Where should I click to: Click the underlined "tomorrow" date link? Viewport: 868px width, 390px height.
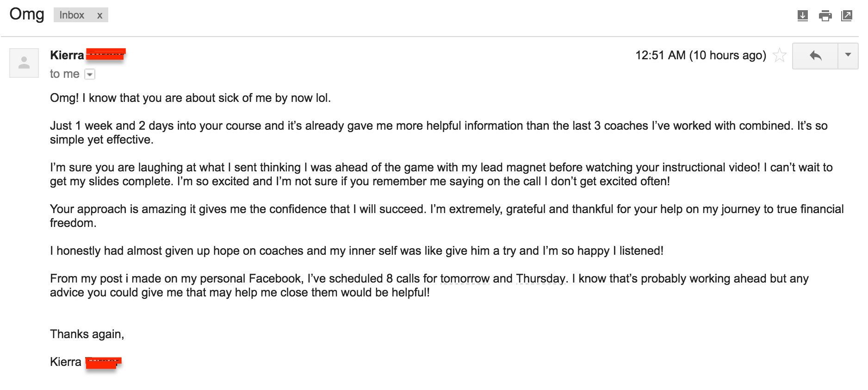click(x=465, y=278)
